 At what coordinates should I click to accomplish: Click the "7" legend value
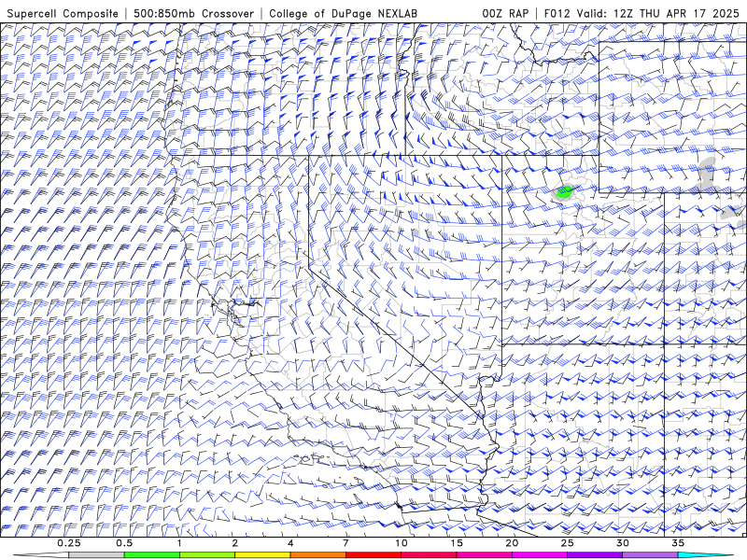coord(345,543)
